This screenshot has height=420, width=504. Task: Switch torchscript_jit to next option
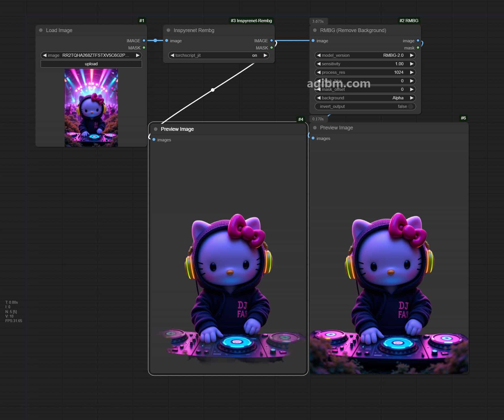[x=265, y=55]
